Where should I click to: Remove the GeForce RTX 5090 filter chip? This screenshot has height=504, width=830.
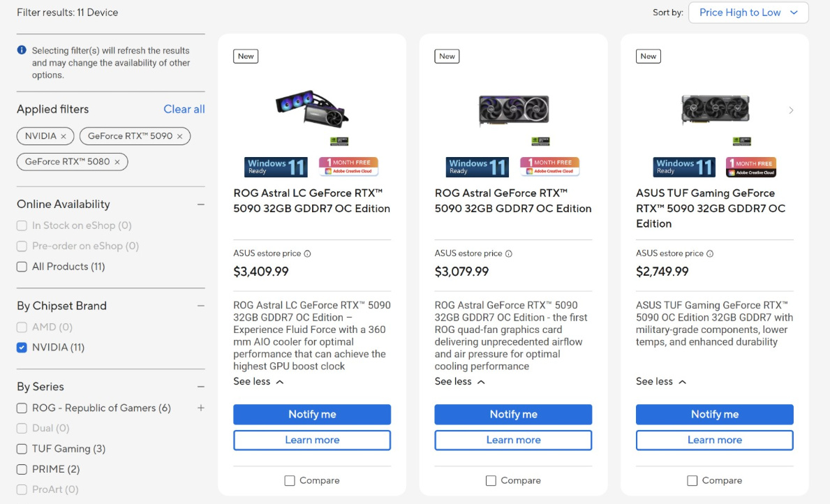pos(179,136)
